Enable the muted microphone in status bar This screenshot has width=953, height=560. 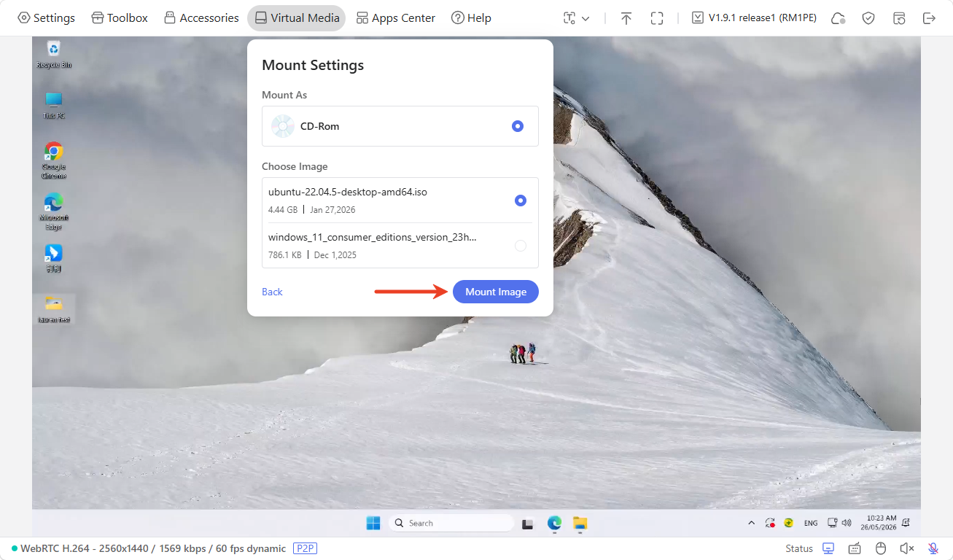(x=933, y=548)
